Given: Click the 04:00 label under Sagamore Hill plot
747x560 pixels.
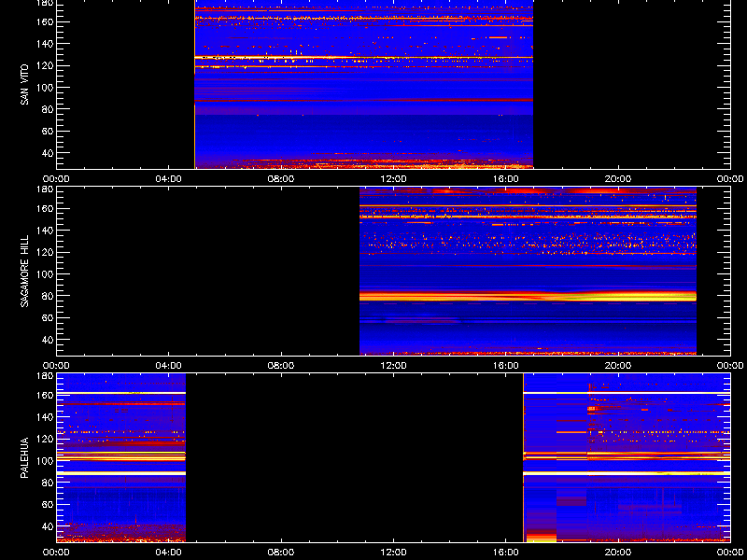Looking at the screenshot, I should [169, 366].
